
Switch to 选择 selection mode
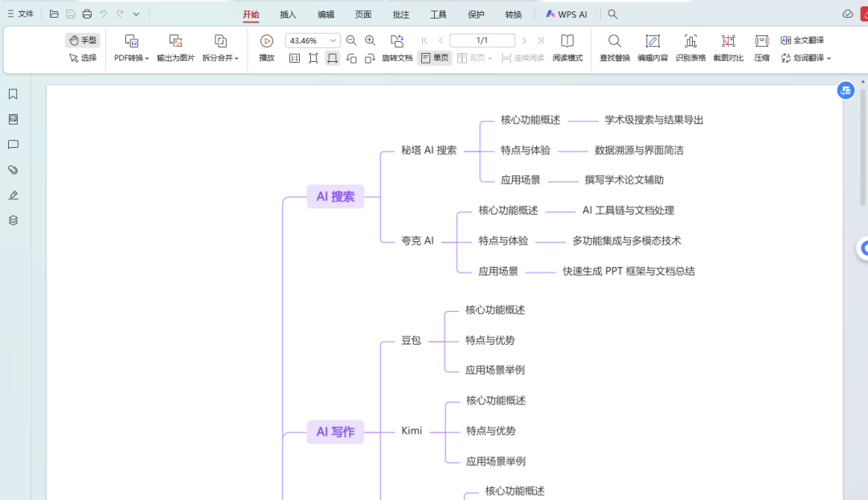[83, 58]
